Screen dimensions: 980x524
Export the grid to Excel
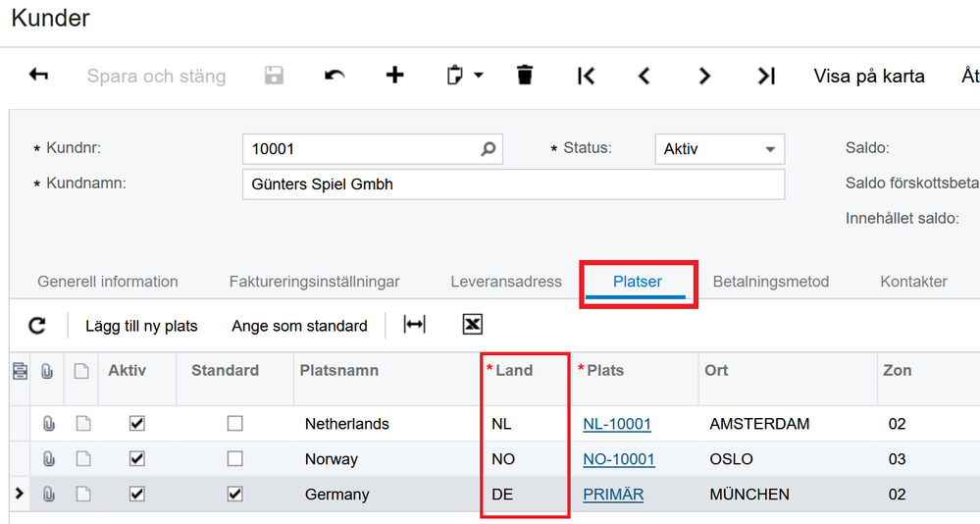coord(472,325)
